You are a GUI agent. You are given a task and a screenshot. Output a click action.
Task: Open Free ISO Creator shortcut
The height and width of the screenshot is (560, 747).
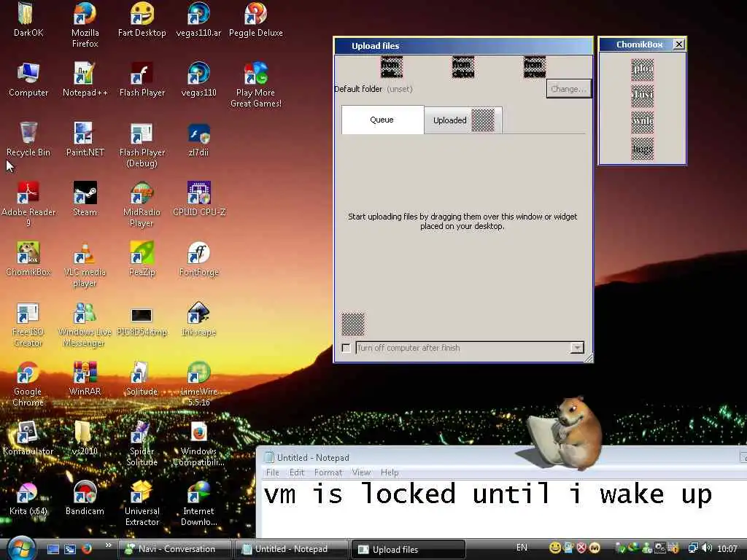(x=28, y=324)
